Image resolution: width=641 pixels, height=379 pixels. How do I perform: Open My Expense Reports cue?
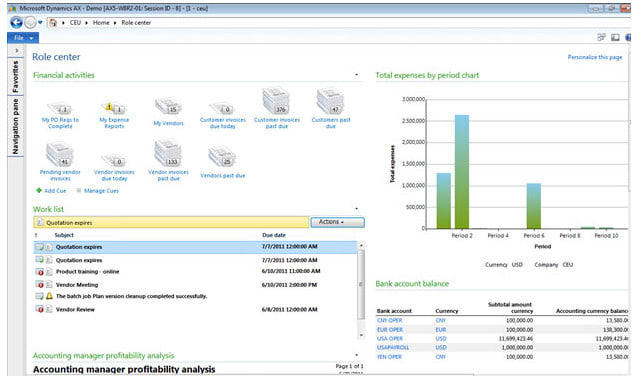(x=114, y=116)
